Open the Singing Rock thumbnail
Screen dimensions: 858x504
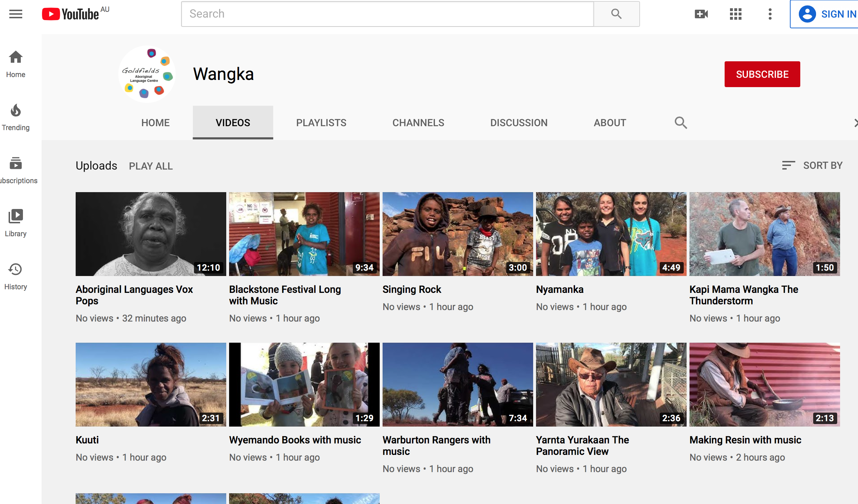click(458, 234)
